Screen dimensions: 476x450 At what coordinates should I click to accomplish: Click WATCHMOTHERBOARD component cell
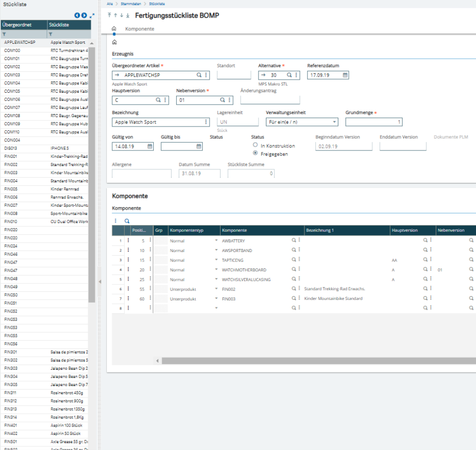244,270
